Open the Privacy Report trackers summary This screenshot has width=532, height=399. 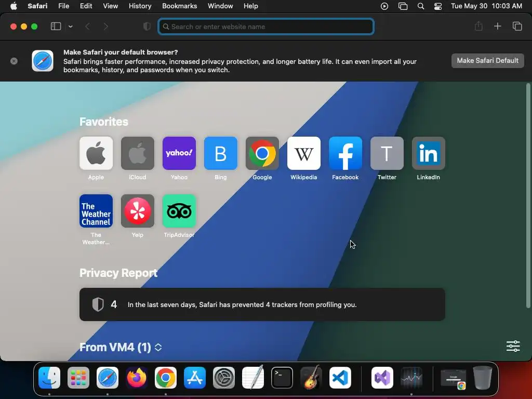262,304
